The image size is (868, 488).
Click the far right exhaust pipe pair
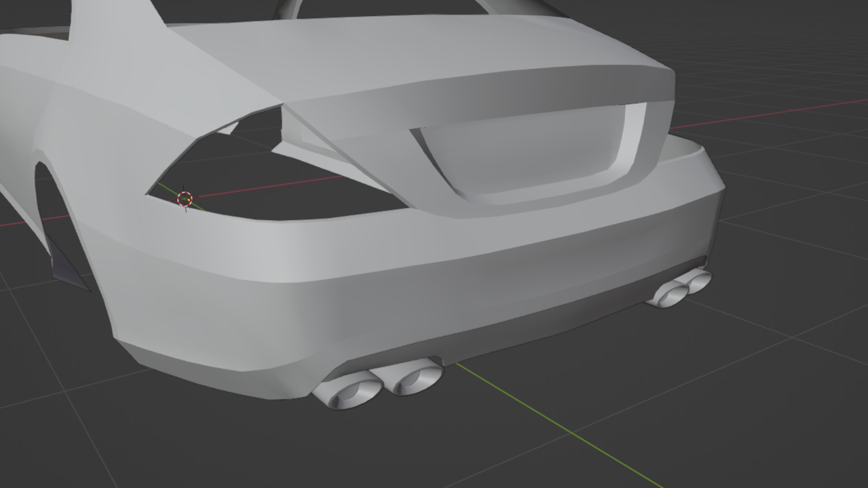[680, 289]
